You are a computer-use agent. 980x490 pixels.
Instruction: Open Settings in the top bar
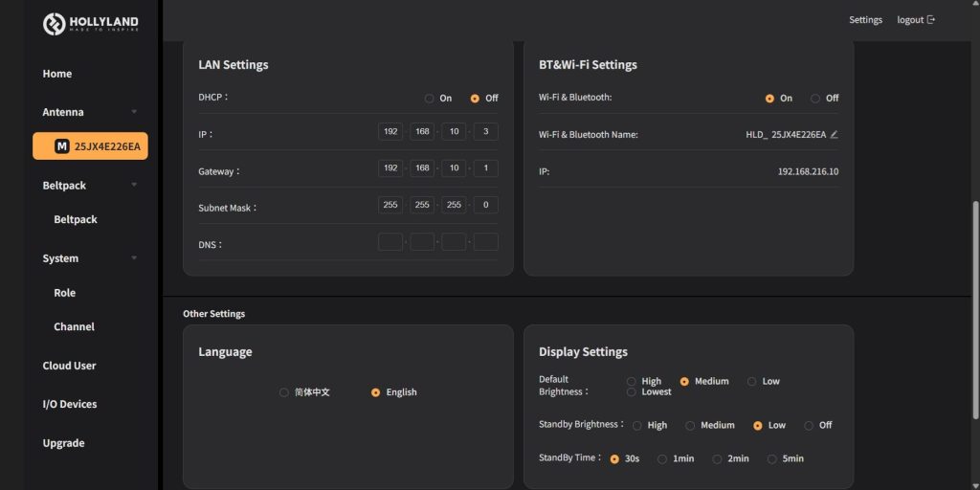[865, 20]
